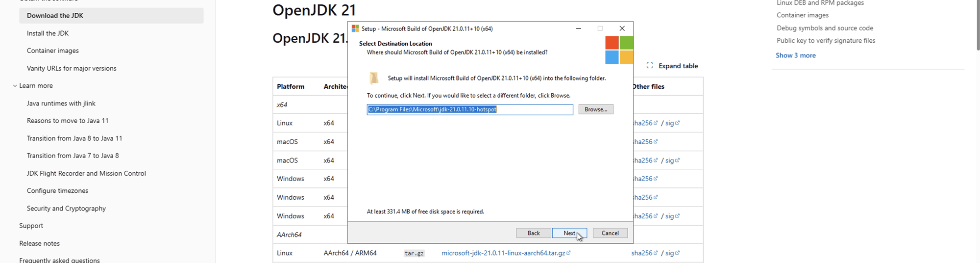Go to Linux DEB and RPM packages
This screenshot has height=263, width=980.
pyautogui.click(x=820, y=3)
